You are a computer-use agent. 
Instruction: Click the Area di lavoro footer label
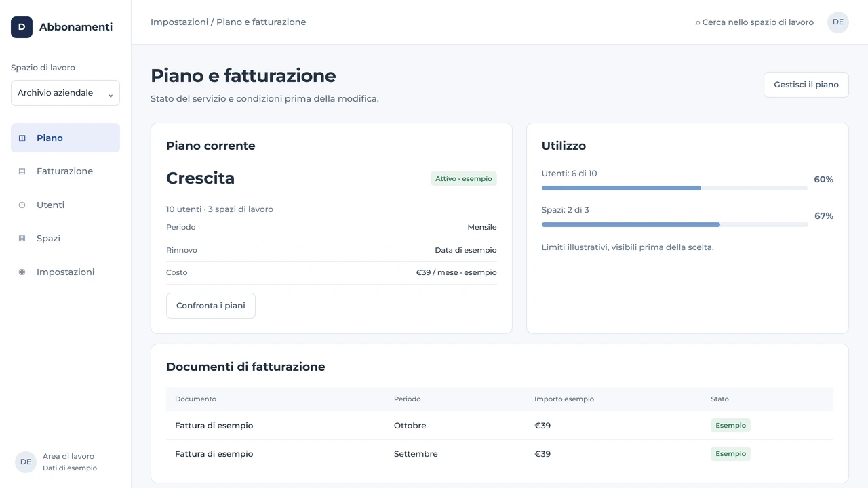68,457
